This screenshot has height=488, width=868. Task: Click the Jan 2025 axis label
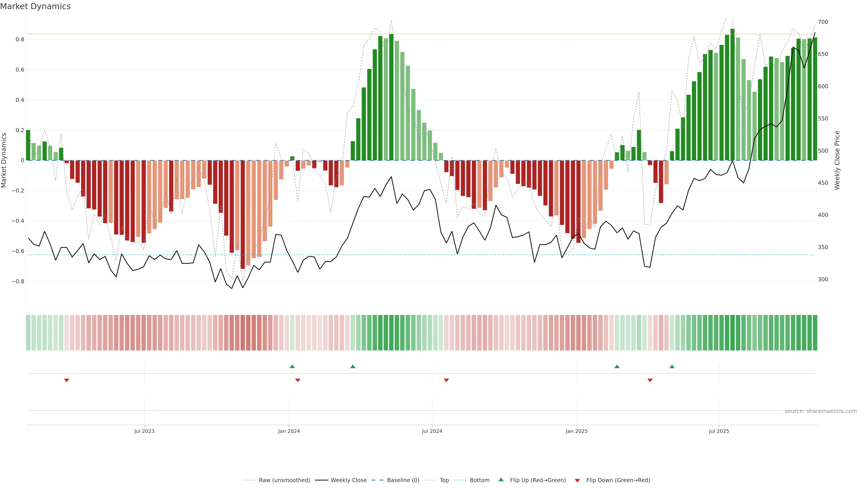coord(577,431)
